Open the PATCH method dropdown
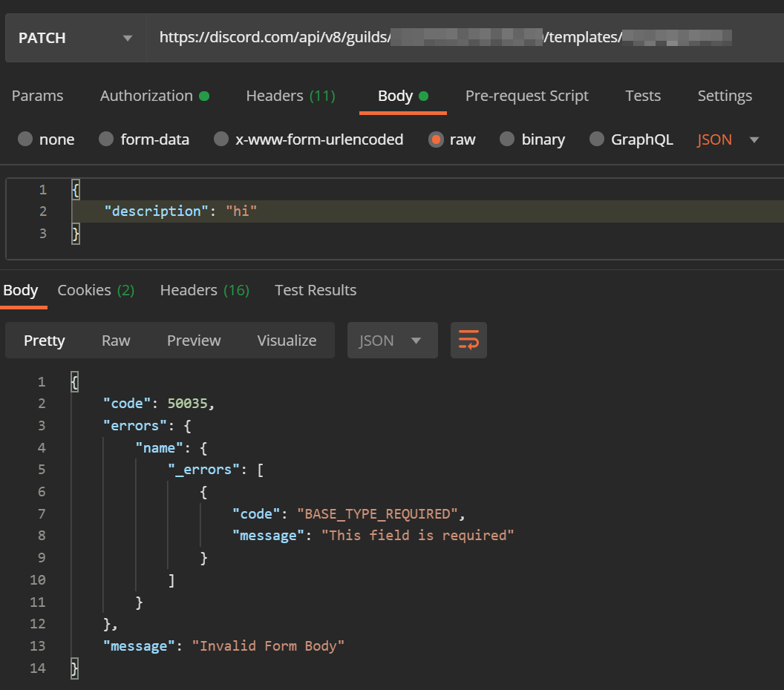The height and width of the screenshot is (690, 784). click(x=75, y=38)
